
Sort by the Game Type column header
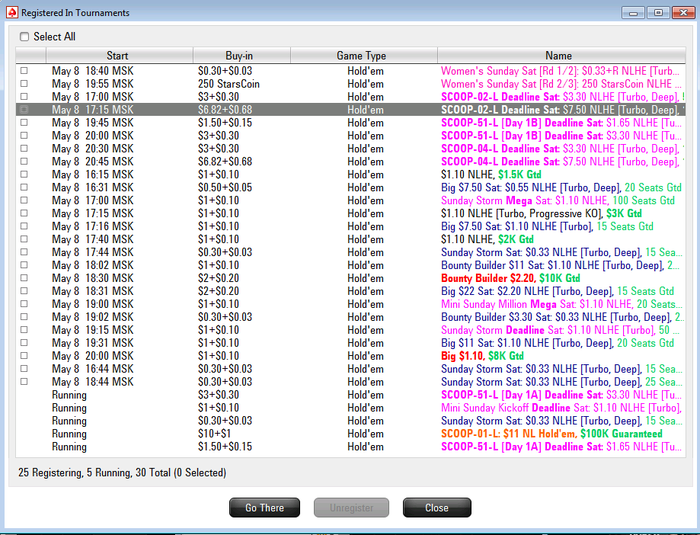(364, 55)
